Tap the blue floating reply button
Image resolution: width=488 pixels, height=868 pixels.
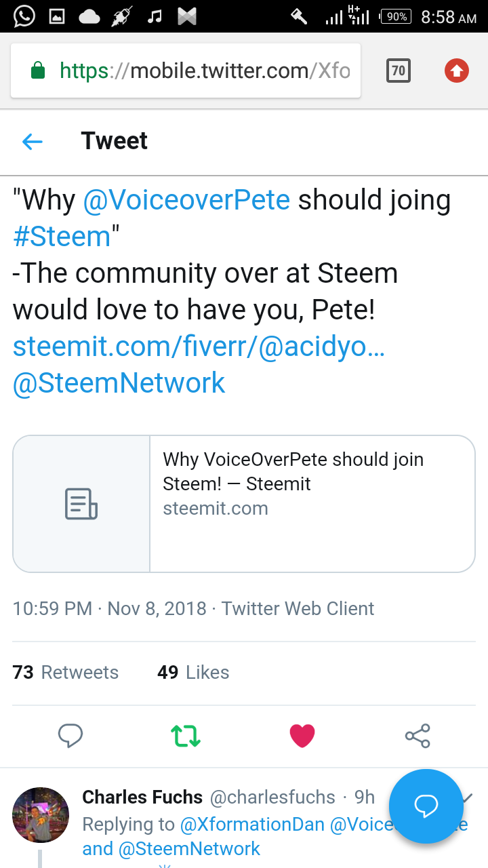click(x=426, y=806)
